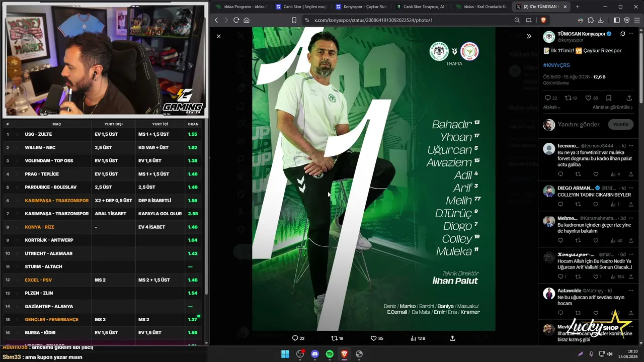The width and height of the screenshot is (644, 362).
Task: Select the 'KASIMPAŞA - TRABZONSPOR' row 6
Action: point(103,201)
